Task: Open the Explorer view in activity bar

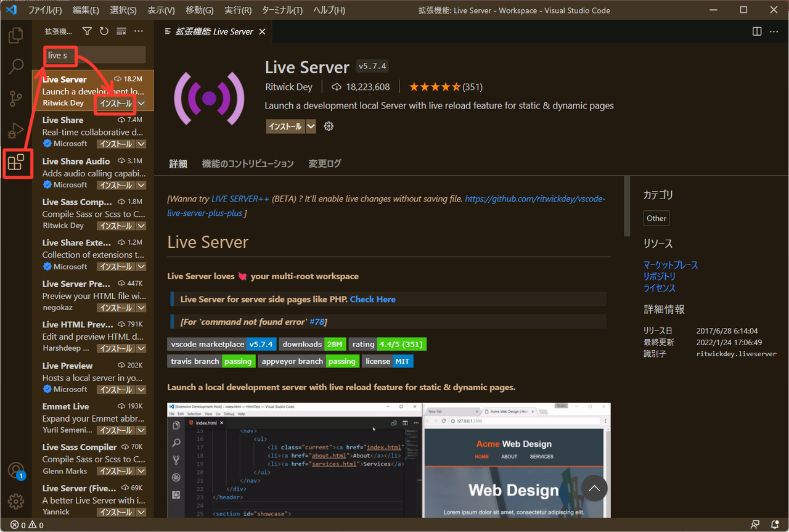Action: 16,35
